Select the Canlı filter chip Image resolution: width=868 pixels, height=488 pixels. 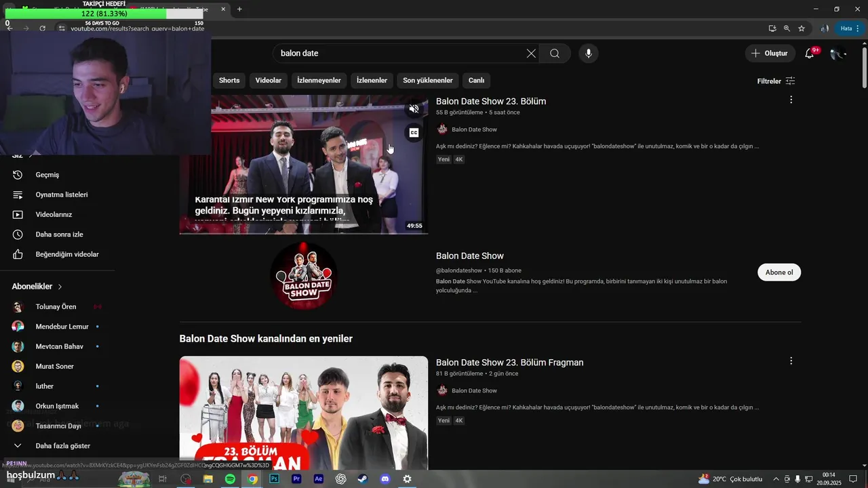(476, 81)
